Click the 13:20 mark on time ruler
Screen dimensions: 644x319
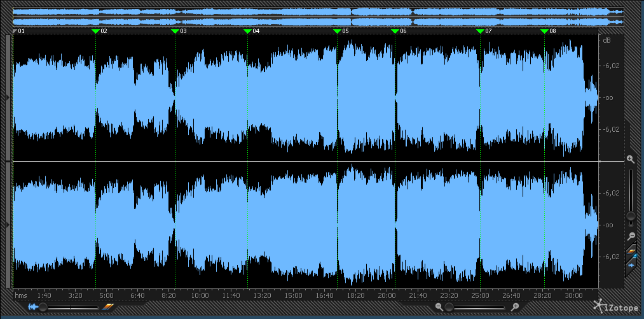(262, 295)
